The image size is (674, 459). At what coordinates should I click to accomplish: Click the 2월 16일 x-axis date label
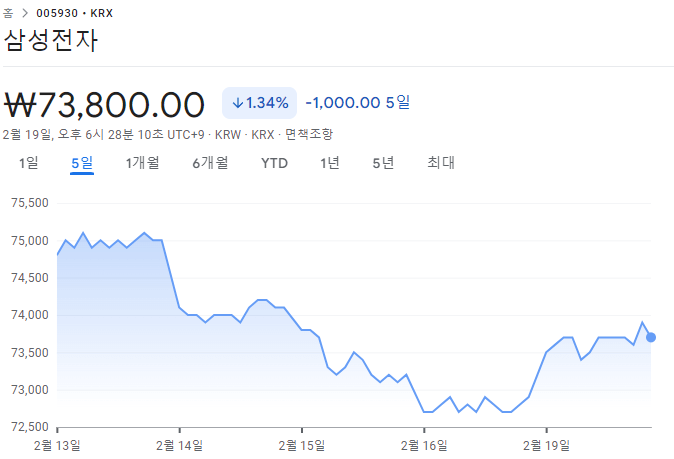[x=424, y=445]
